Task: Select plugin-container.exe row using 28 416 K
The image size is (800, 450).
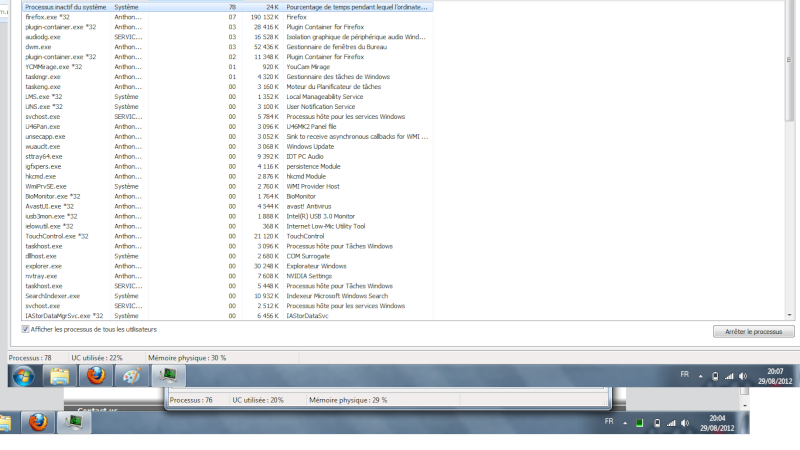Action: [x=228, y=27]
